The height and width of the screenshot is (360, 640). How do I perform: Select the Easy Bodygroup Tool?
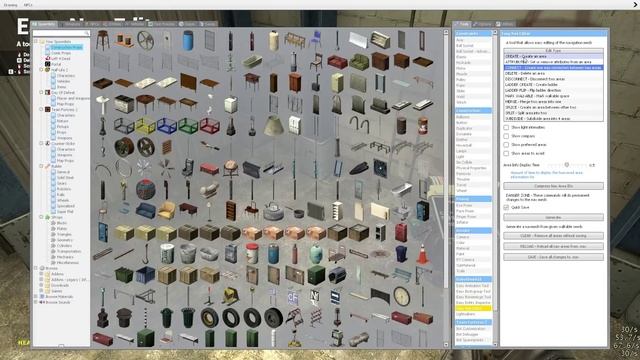473,291
